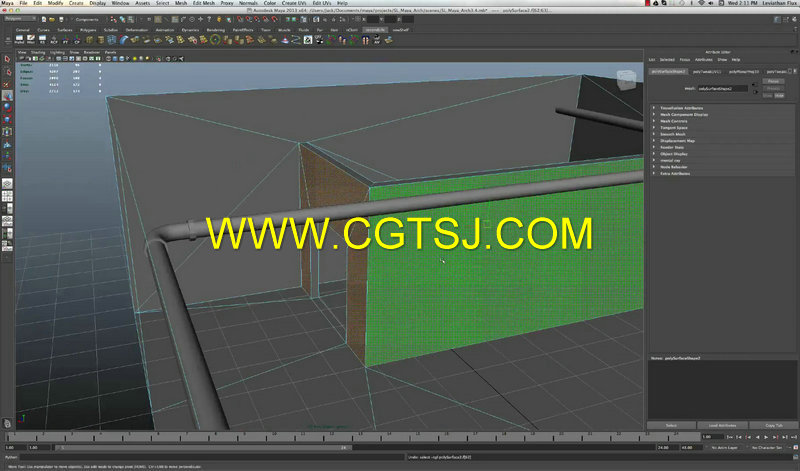This screenshot has height=471, width=800.
Task: Expand Smooth Mesh section
Action: [x=672, y=134]
